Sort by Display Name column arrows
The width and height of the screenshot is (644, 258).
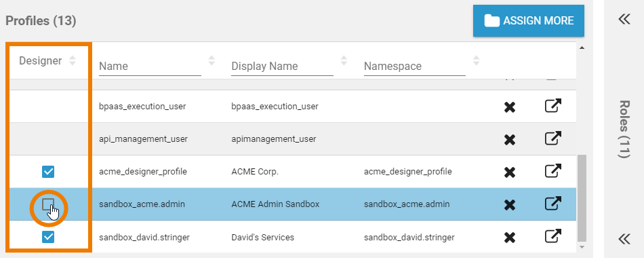(x=344, y=61)
